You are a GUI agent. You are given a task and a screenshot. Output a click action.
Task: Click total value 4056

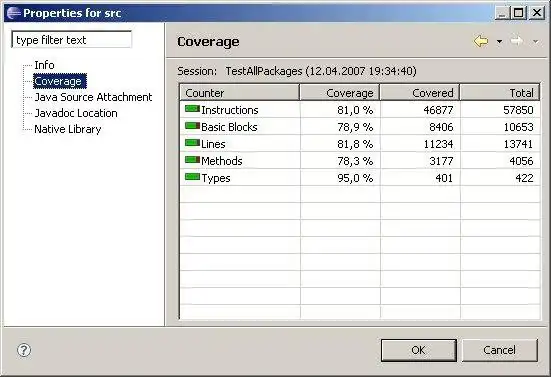click(x=521, y=161)
